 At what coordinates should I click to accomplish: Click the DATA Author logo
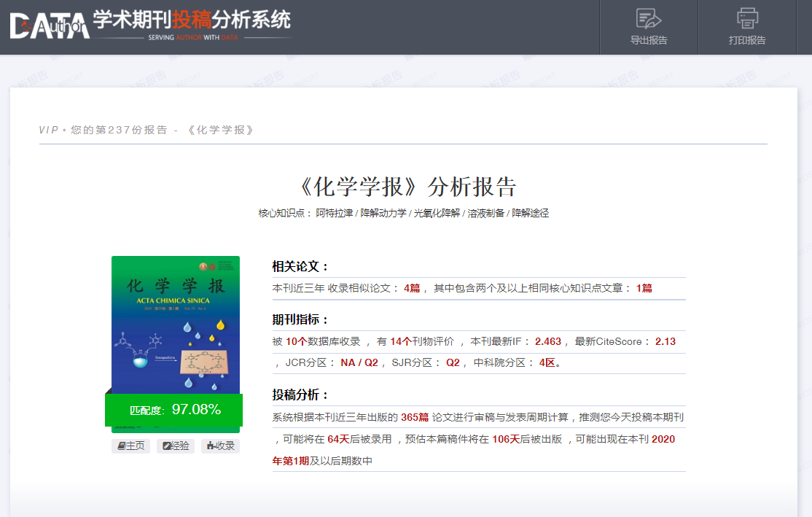tap(50, 26)
